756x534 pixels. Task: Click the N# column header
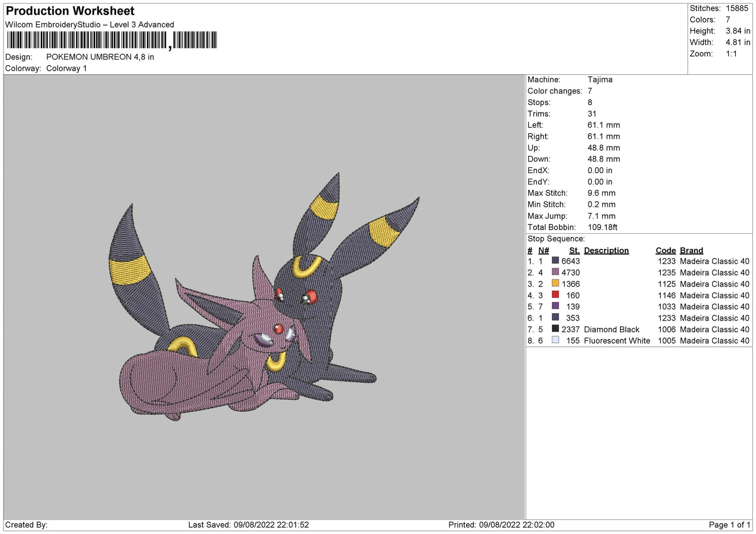[x=544, y=251]
